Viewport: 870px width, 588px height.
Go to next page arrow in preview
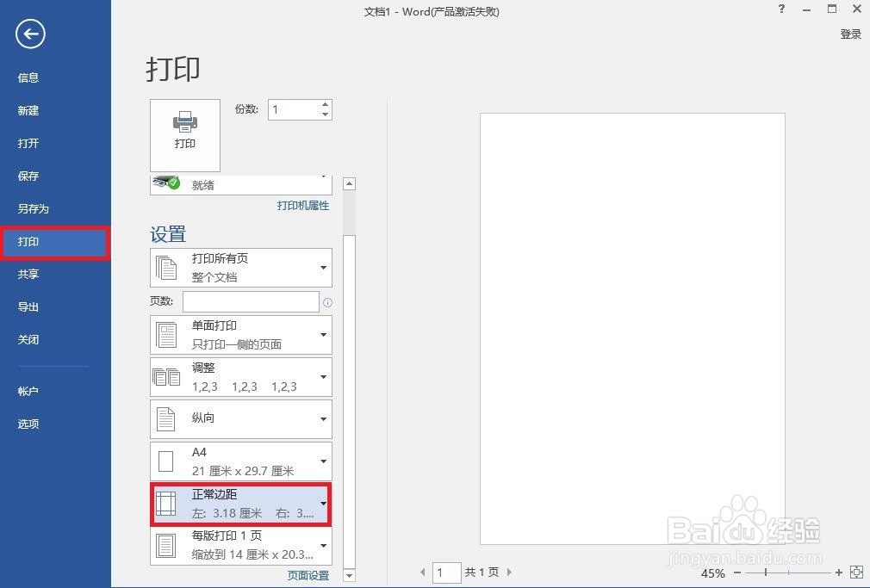coord(509,572)
